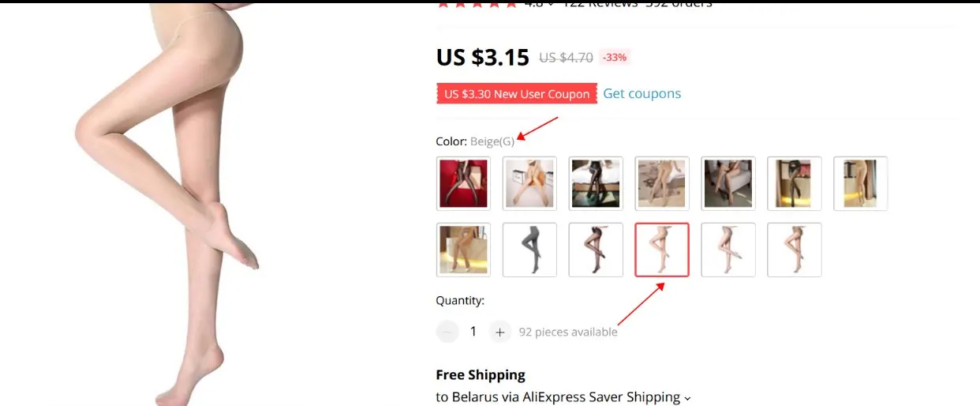Select the third swatch in first row
This screenshot has width=980, height=406.
596,183
